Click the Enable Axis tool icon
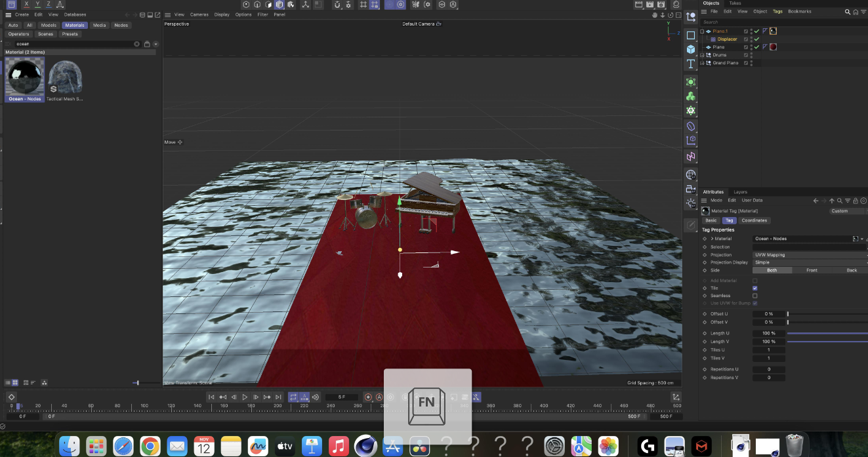Screen dimensions: 868x457 pos(306,5)
